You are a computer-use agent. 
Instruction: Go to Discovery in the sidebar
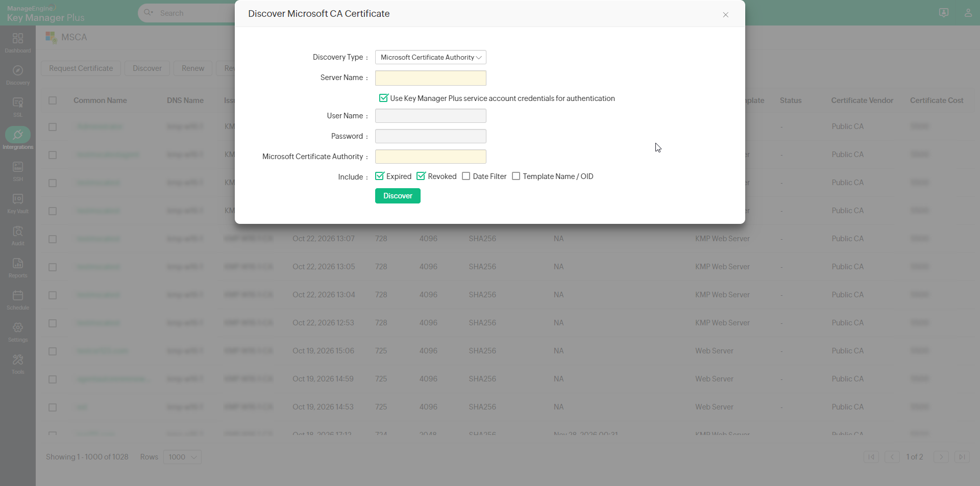pos(18,74)
